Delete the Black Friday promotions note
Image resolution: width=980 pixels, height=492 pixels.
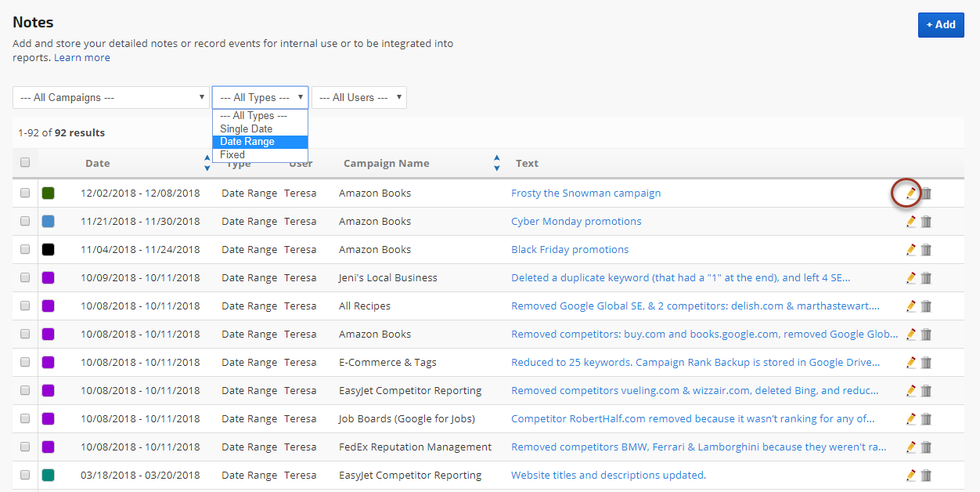coord(926,250)
